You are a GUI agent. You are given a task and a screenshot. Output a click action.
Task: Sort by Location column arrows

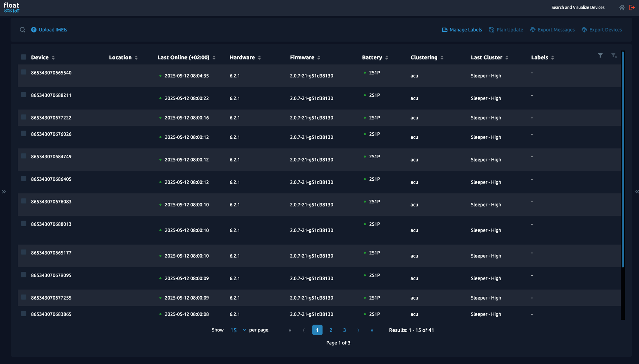136,58
